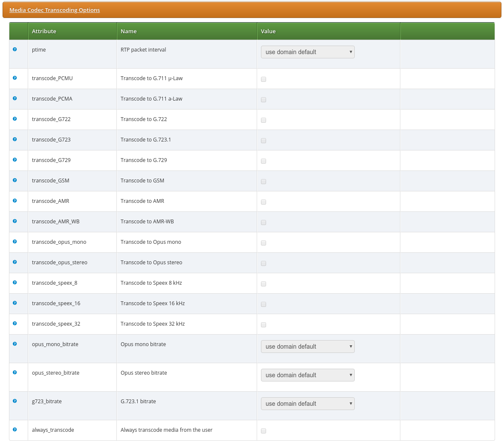Check the Transcode to G.722 box
This screenshot has width=504, height=445.
(x=263, y=120)
